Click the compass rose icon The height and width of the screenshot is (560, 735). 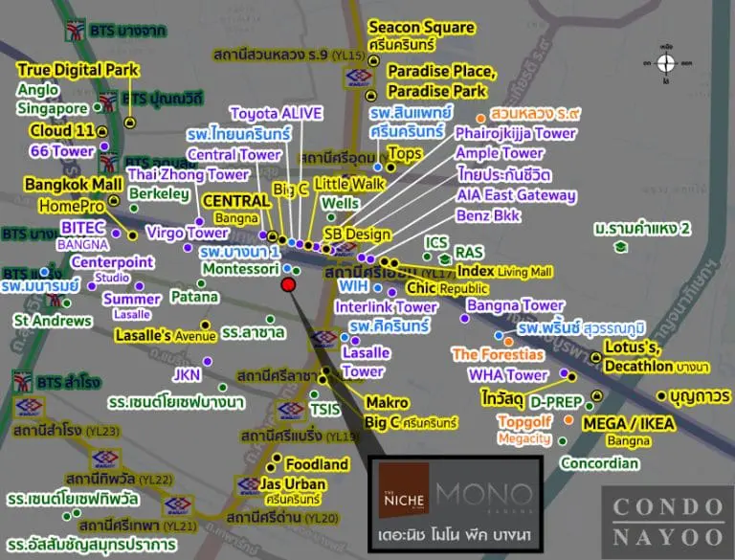point(666,63)
